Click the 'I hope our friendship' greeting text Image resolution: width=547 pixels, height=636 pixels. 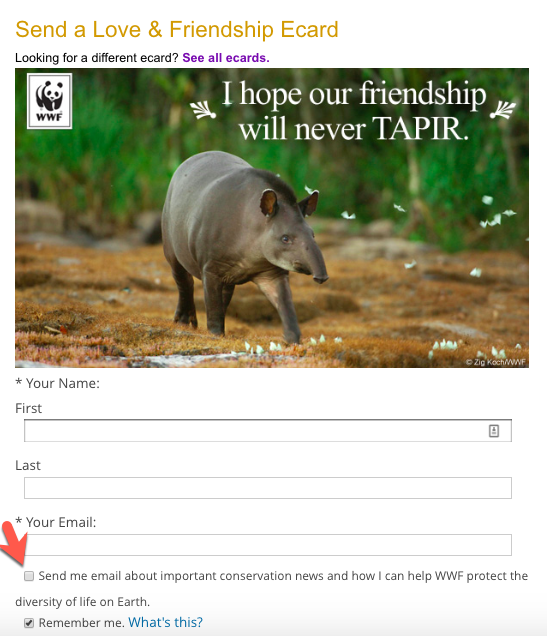pyautogui.click(x=354, y=93)
